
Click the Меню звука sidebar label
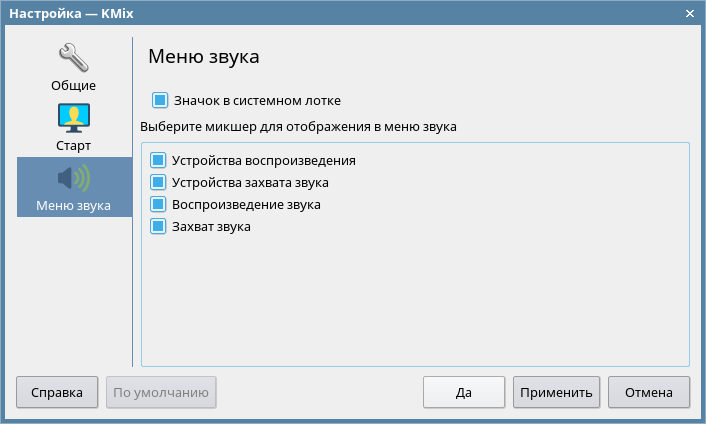tap(73, 206)
